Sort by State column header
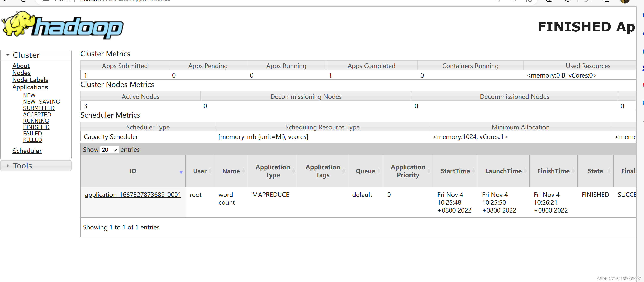 coord(595,171)
